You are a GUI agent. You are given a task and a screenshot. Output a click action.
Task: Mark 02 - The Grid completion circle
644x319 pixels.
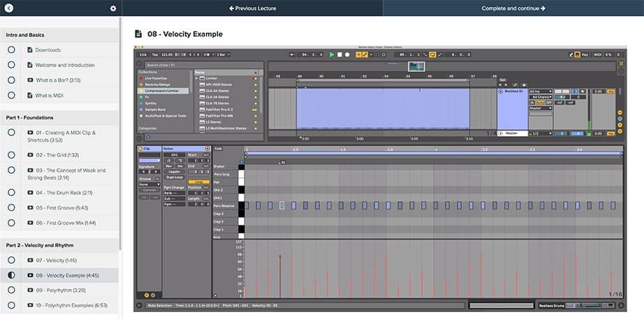(11, 155)
